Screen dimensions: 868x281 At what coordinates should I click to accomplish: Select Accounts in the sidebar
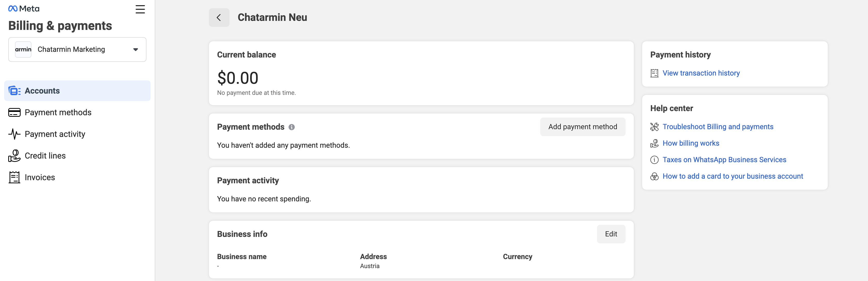42,91
